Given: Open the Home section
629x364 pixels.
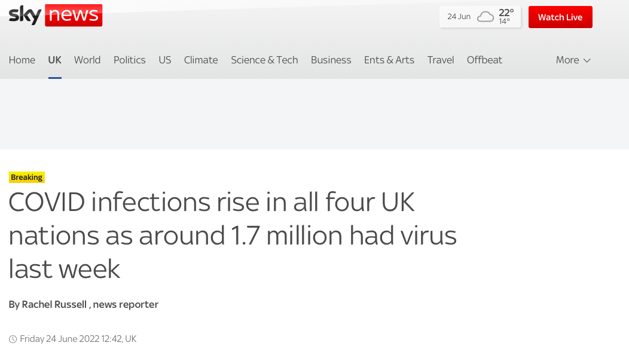Looking at the screenshot, I should point(22,60).
